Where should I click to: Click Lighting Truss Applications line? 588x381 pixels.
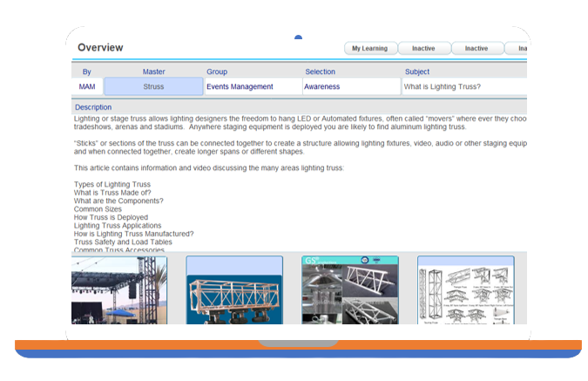118,226
